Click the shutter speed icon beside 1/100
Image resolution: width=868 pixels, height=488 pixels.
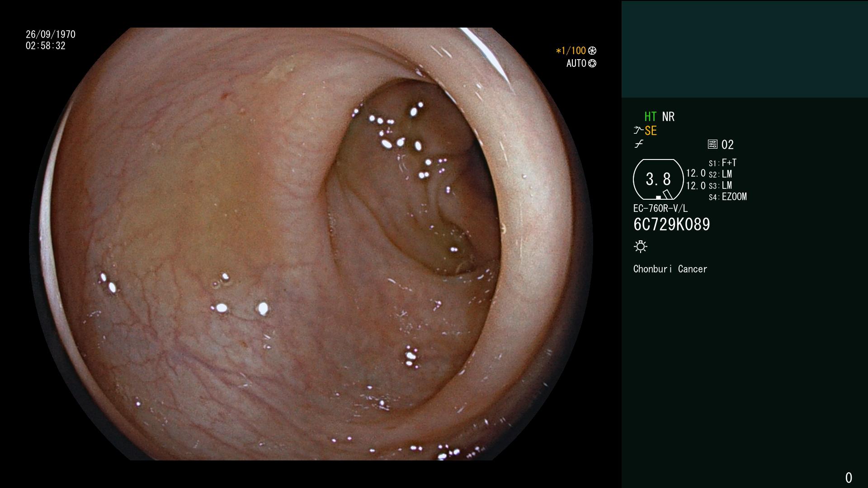[592, 51]
